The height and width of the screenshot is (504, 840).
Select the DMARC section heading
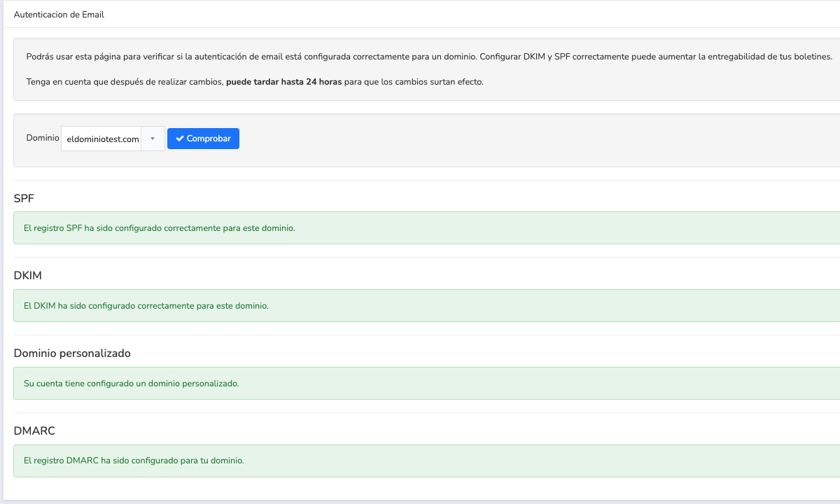[34, 431]
